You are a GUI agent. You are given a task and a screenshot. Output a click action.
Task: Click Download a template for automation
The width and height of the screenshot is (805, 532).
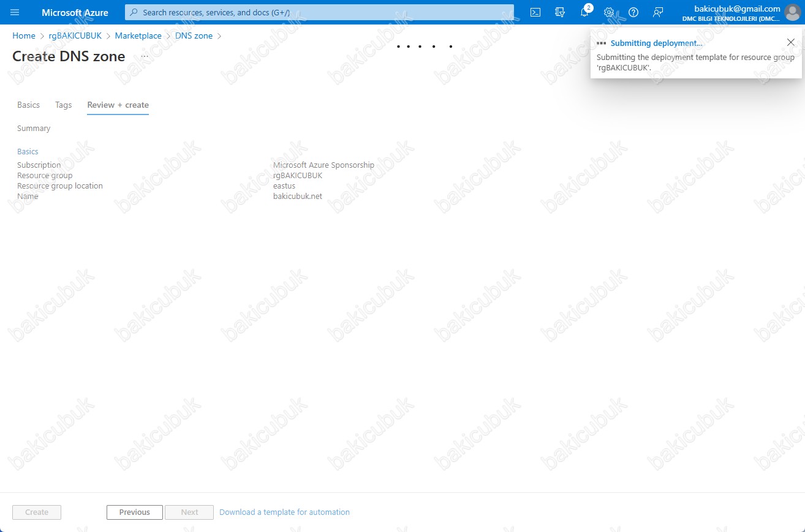(x=284, y=512)
